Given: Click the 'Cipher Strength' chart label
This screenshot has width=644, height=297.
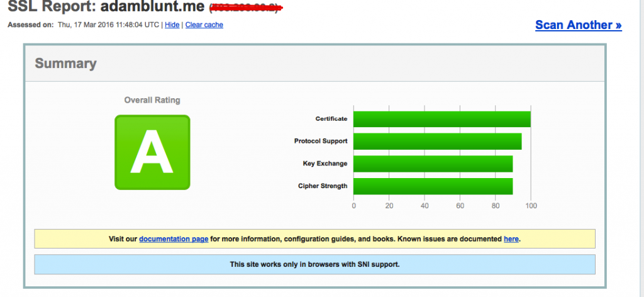Looking at the screenshot, I should [323, 186].
